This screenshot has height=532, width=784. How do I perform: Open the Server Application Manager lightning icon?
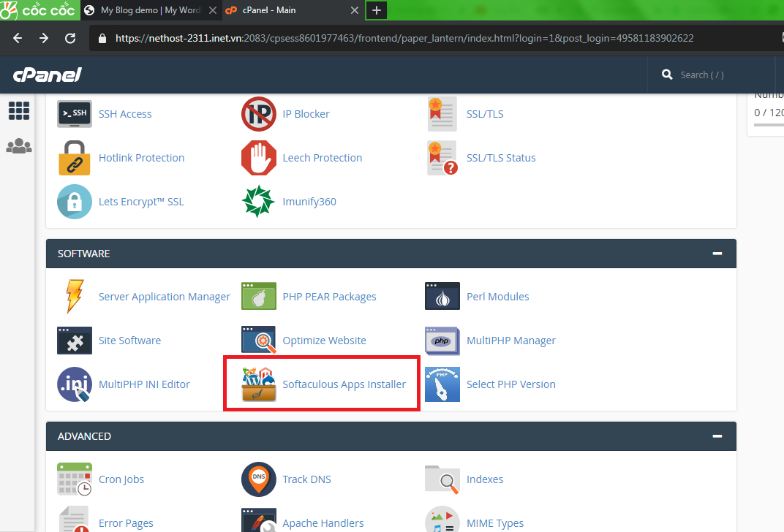[x=75, y=296]
